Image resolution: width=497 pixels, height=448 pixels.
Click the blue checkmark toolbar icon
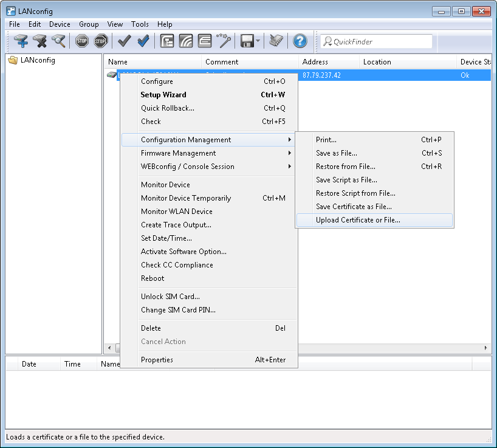(x=143, y=41)
